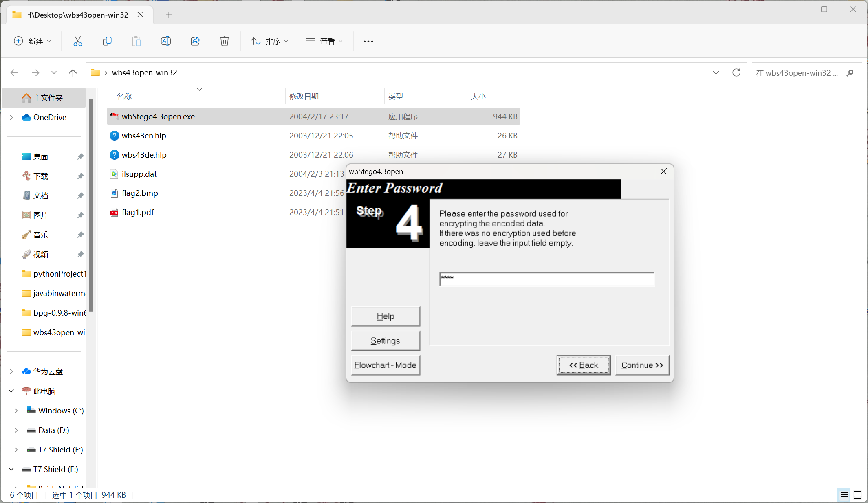The image size is (868, 503).
Task: Switch to Flowchart-Mode in wbStego
Action: point(386,365)
